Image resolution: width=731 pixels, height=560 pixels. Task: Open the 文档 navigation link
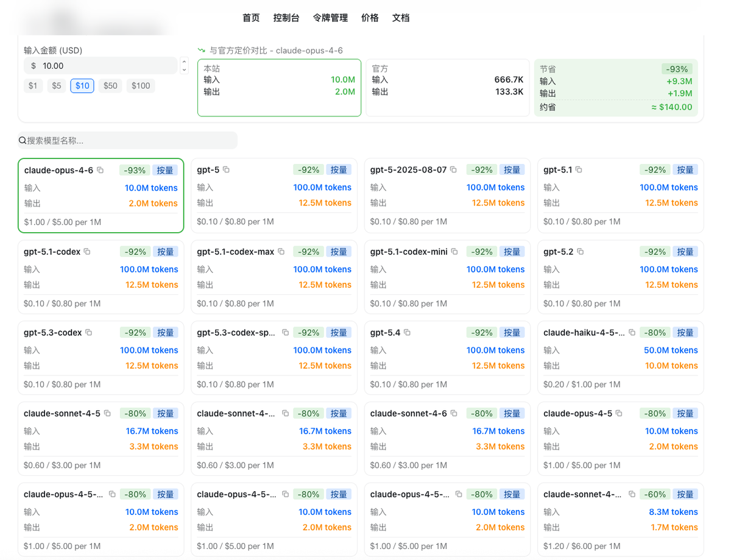[401, 18]
